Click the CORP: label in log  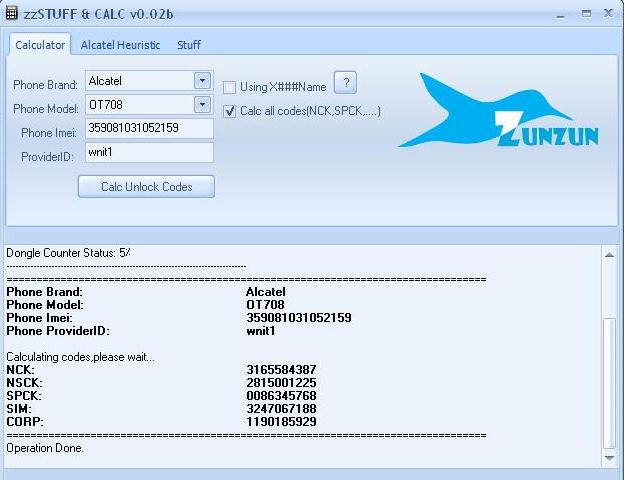(x=25, y=421)
